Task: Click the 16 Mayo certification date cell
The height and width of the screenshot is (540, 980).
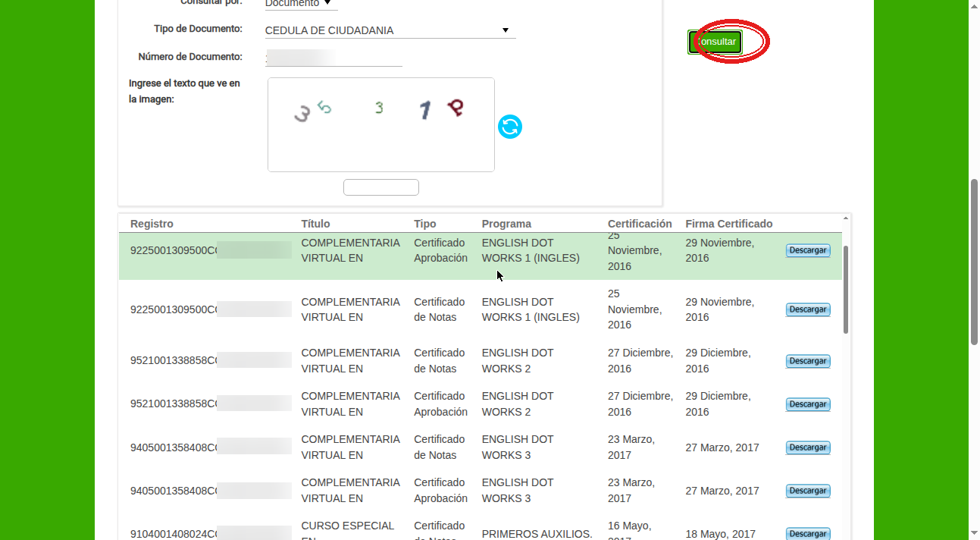Action: (x=629, y=531)
